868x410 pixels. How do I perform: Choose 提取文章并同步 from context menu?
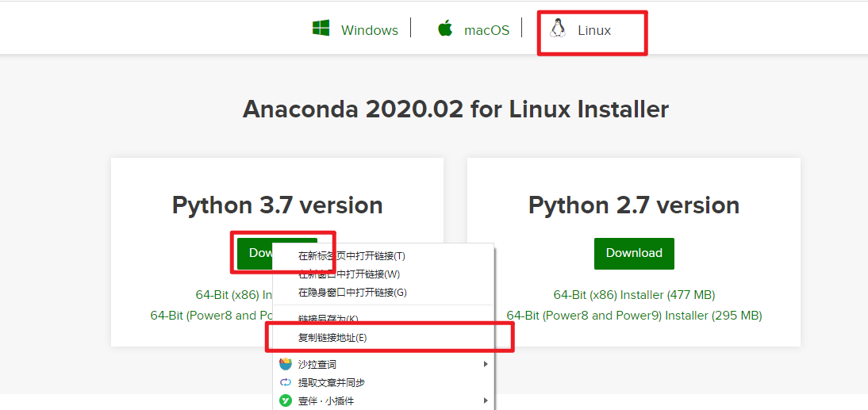click(382, 382)
